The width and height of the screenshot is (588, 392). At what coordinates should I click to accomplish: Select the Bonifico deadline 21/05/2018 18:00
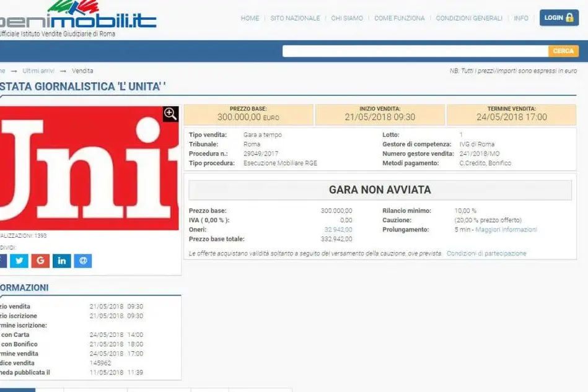pos(116,344)
